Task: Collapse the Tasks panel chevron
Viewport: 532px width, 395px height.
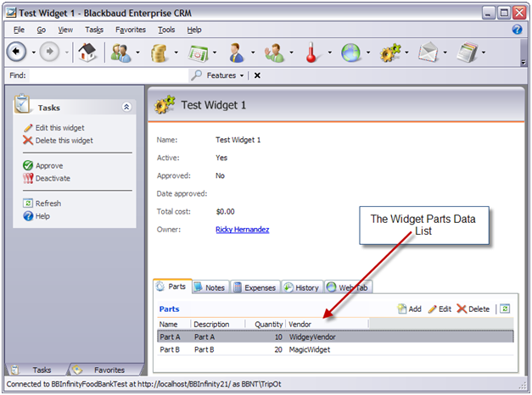Action: point(126,108)
